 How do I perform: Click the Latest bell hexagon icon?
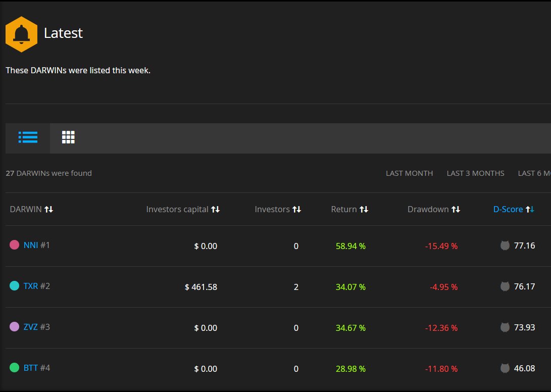pos(21,34)
